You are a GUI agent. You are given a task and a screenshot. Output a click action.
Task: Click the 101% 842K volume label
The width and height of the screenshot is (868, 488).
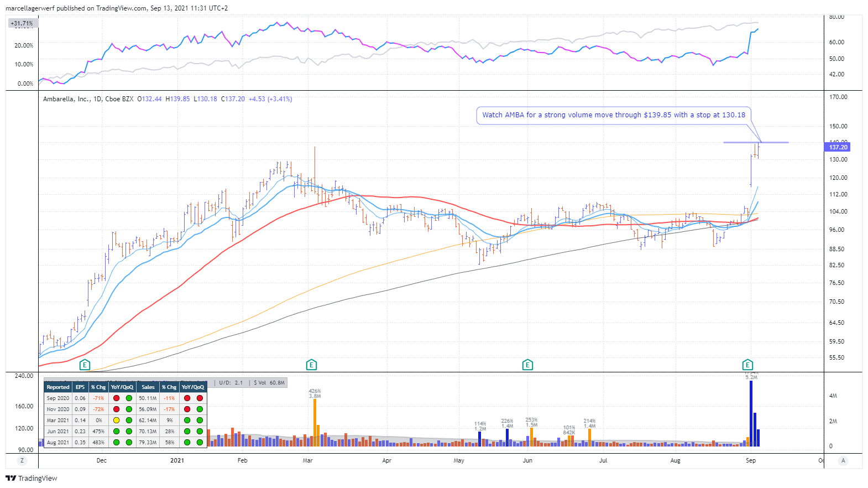[x=569, y=430]
